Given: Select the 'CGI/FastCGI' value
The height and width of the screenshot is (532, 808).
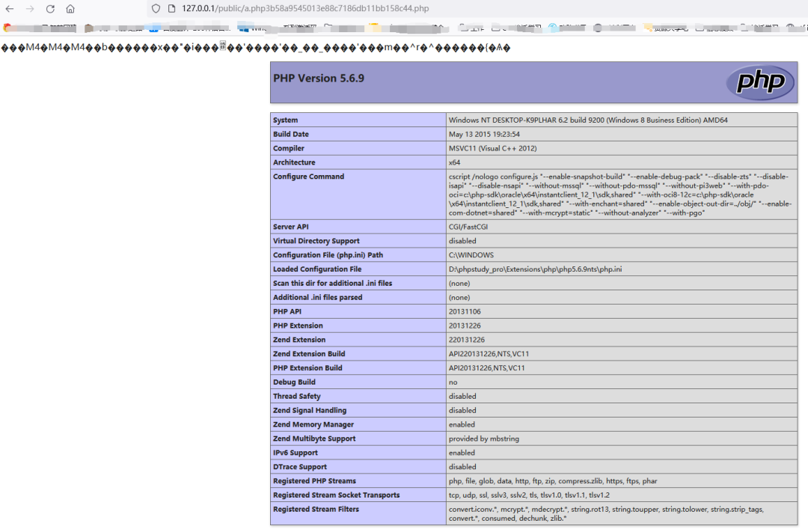Looking at the screenshot, I should 468,227.
